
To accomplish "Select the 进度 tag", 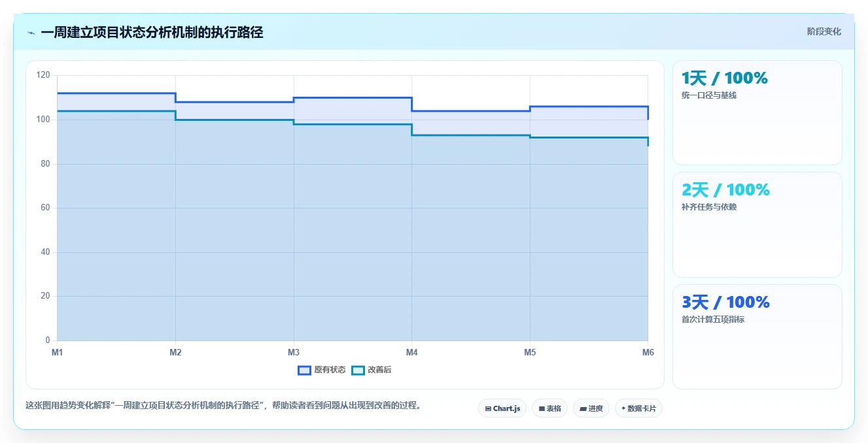I will pyautogui.click(x=591, y=408).
